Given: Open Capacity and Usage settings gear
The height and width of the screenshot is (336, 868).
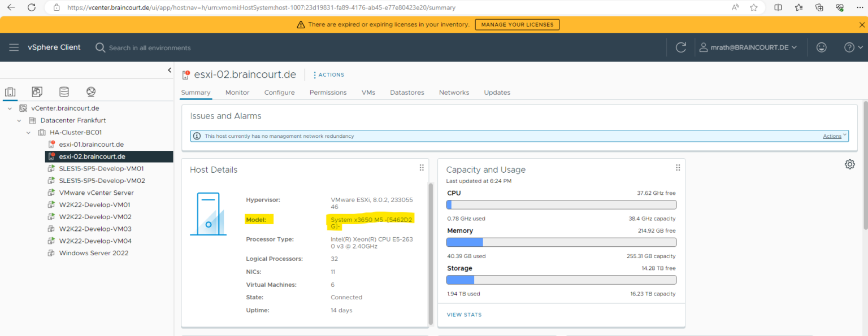Looking at the screenshot, I should (x=850, y=164).
